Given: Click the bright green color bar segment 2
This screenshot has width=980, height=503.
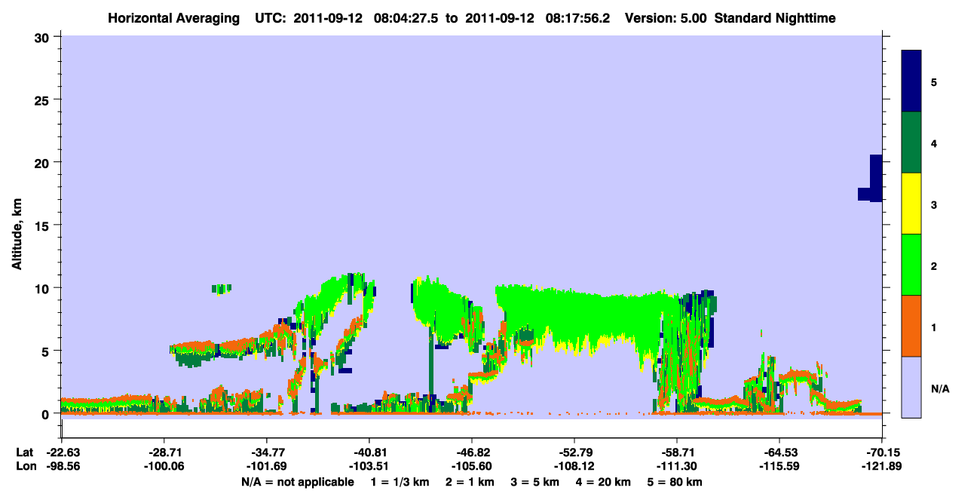Looking at the screenshot, I should [x=911, y=265].
